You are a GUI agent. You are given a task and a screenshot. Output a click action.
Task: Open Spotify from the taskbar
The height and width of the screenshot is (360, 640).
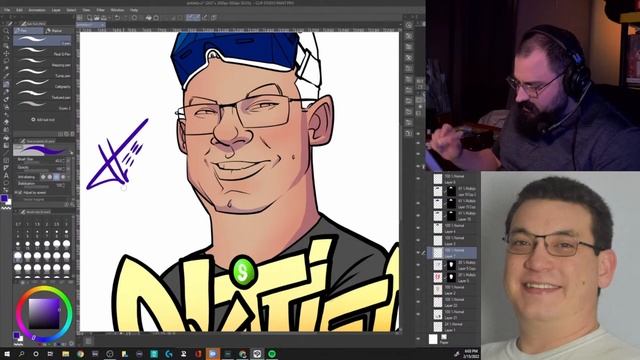pos(271,354)
